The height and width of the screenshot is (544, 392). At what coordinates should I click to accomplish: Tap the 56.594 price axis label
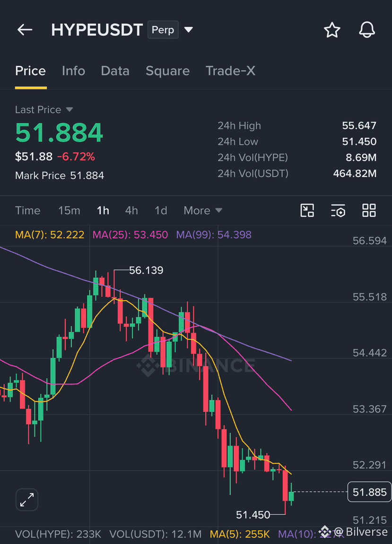[369, 241]
